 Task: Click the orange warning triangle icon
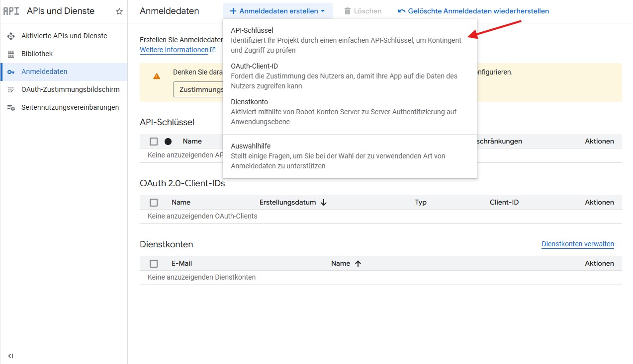(157, 76)
